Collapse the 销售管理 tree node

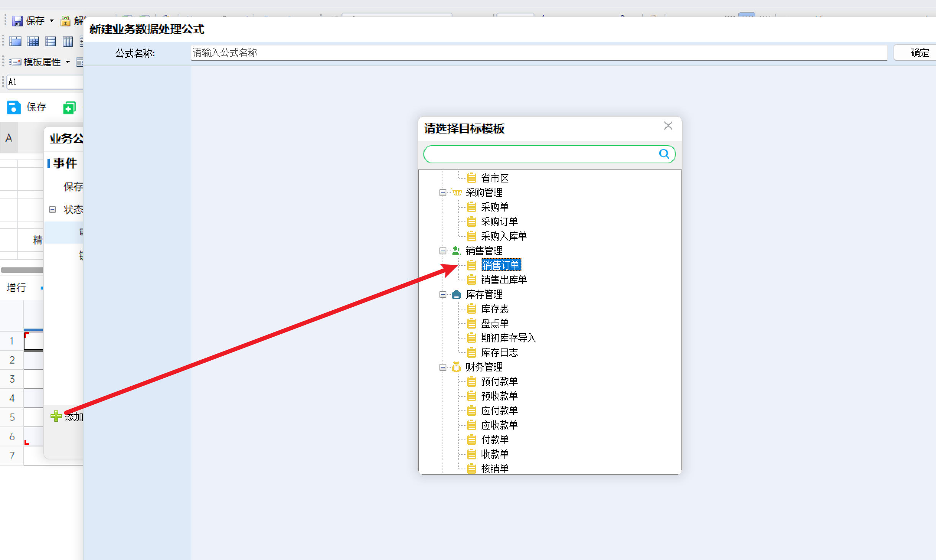click(443, 251)
